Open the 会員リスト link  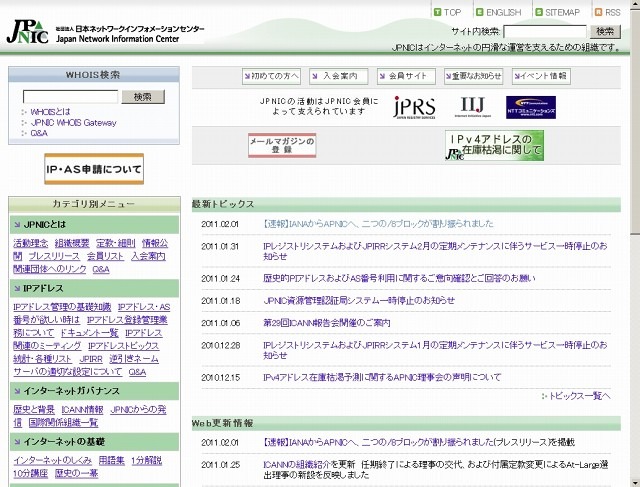click(105, 256)
